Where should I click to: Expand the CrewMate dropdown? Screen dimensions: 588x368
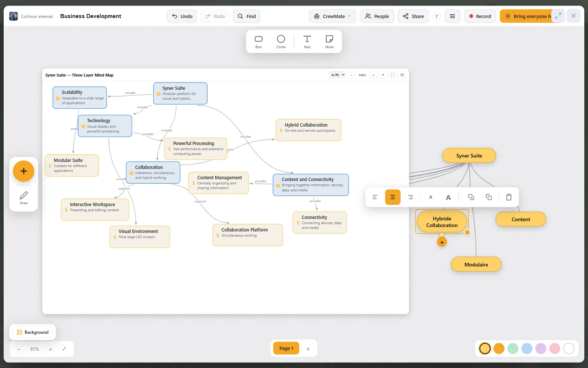332,16
